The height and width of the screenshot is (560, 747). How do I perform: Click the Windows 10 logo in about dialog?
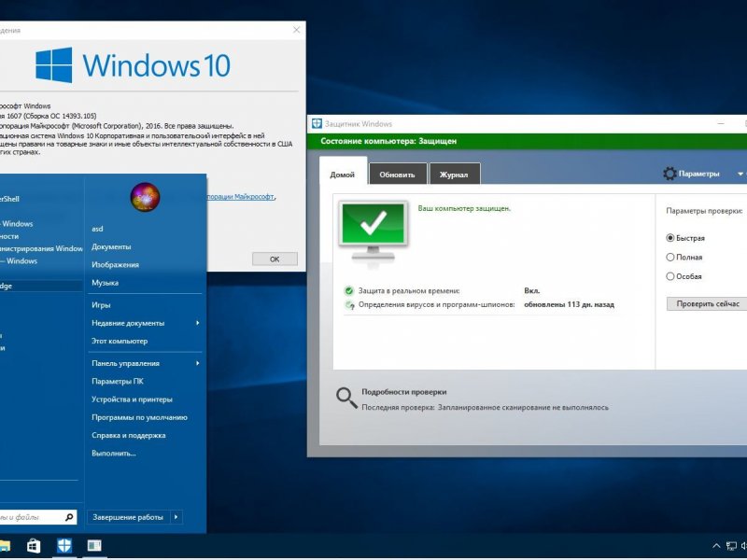point(134,64)
